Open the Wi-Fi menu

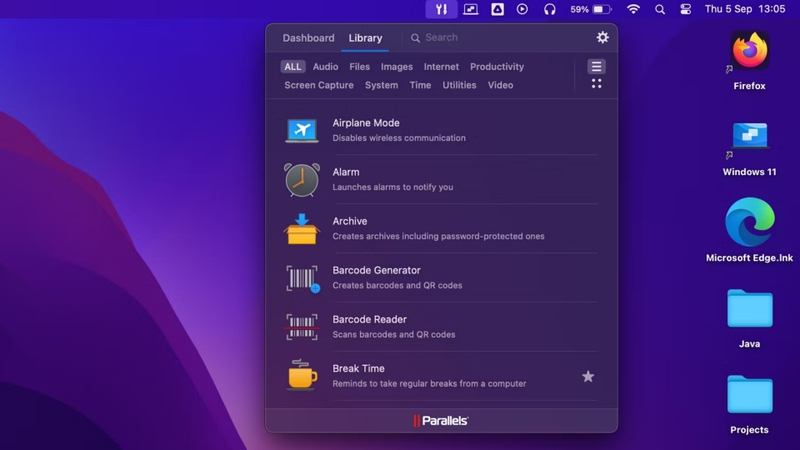click(633, 9)
